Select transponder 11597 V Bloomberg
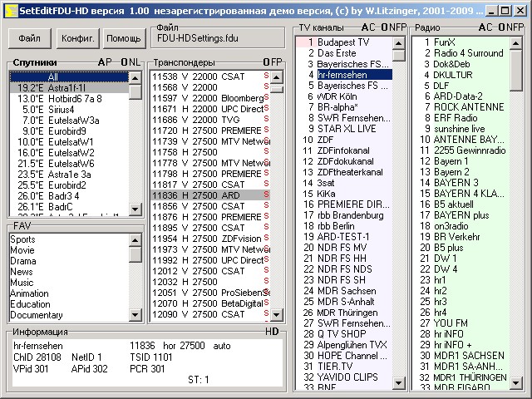Screen dimensions: 532x399 coord(210,98)
